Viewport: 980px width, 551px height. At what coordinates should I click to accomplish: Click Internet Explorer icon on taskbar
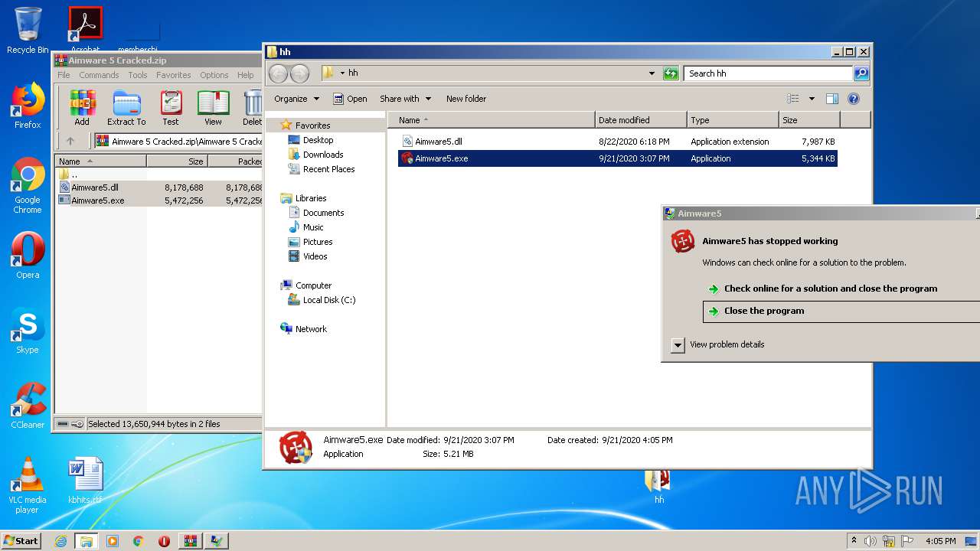click(60, 541)
